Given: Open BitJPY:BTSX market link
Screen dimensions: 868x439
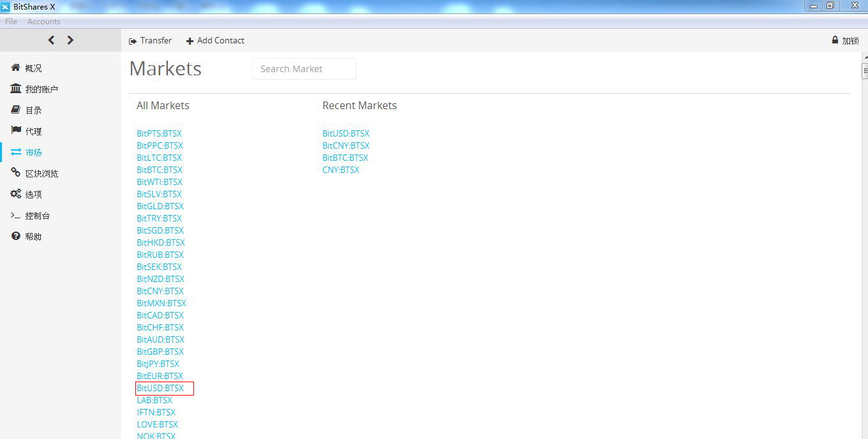Looking at the screenshot, I should 158,364.
